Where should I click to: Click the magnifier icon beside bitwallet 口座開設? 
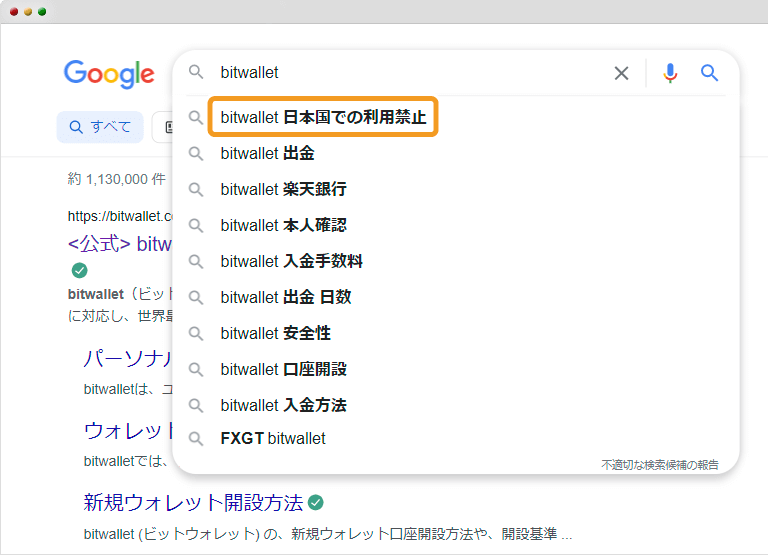196,369
